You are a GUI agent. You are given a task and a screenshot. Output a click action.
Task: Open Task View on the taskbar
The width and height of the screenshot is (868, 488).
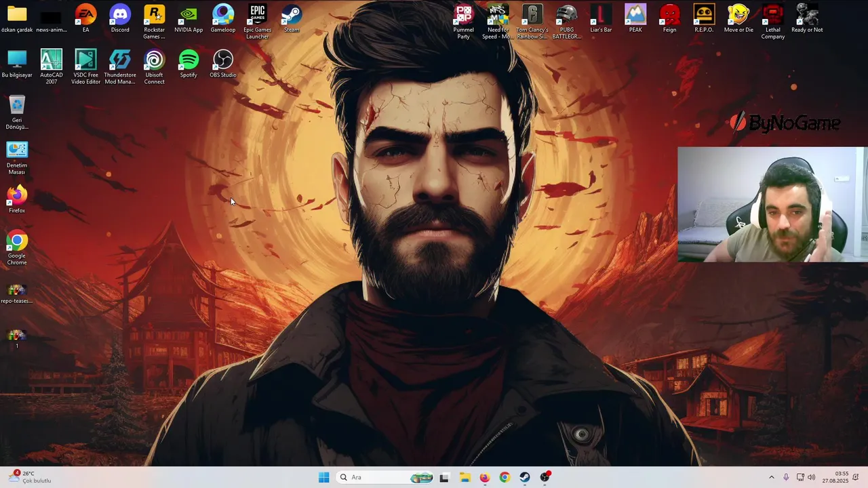coord(444,477)
